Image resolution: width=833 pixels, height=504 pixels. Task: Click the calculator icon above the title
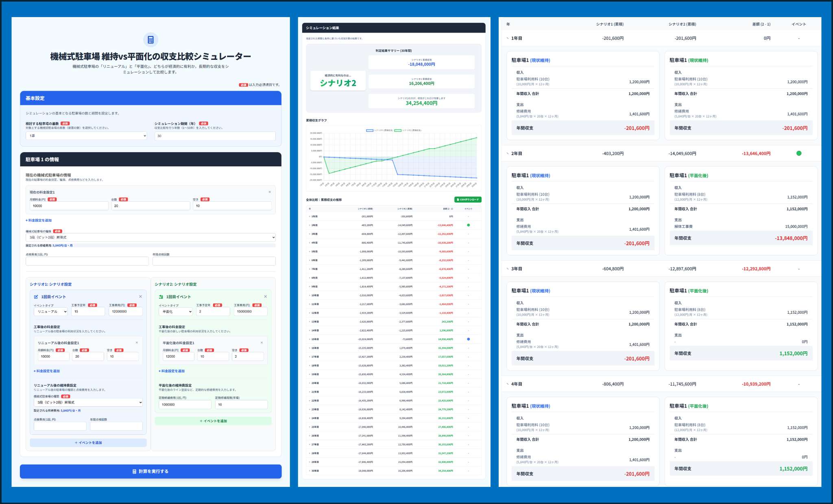coord(150,40)
